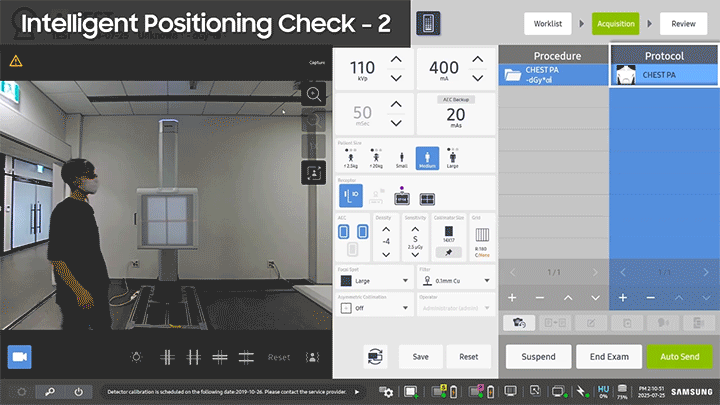Expand the Asymmetric Collimation dropdown
This screenshot has width=720, height=405.
click(373, 308)
